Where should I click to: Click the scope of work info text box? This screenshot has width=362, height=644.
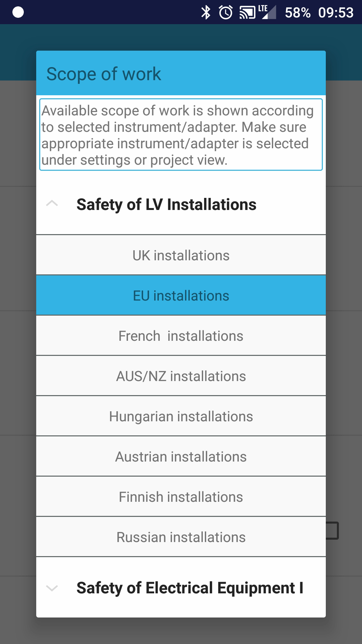(181, 135)
